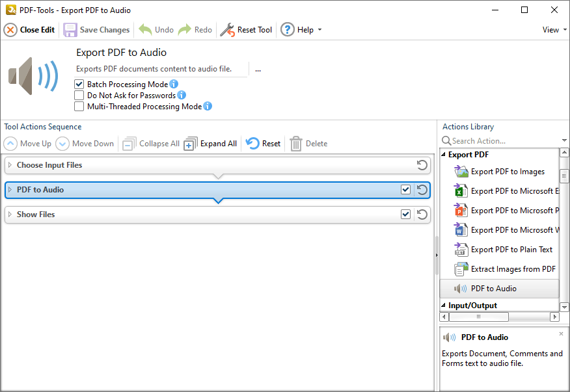The height and width of the screenshot is (392, 570).
Task: Click the Expand All label
Action: click(x=219, y=144)
